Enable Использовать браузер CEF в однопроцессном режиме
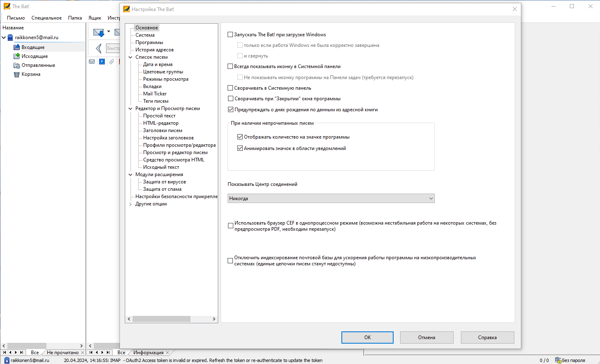The image size is (600, 364). (230, 226)
